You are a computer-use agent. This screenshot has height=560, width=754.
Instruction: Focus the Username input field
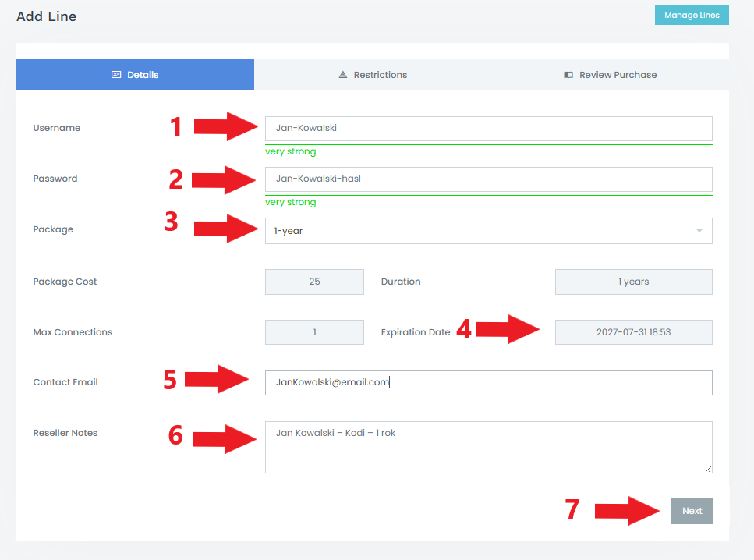tap(489, 129)
